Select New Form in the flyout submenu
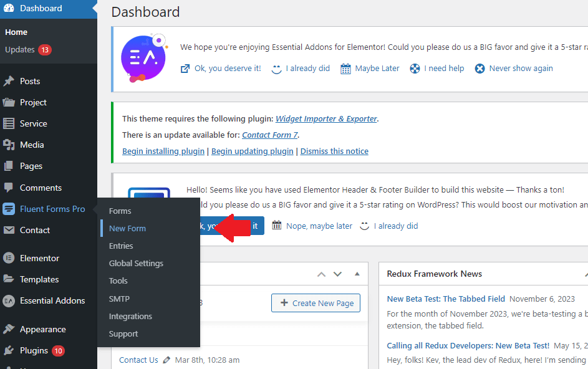This screenshot has width=588, height=369. click(127, 228)
